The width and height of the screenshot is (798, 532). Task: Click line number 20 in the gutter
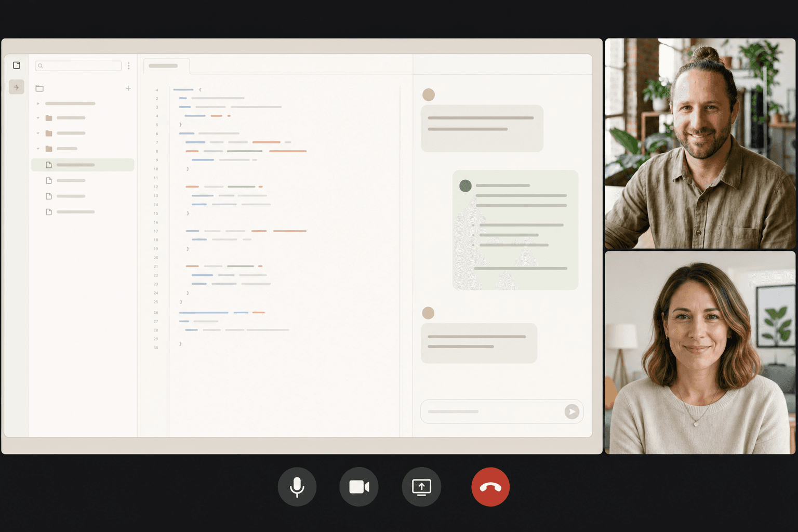(x=156, y=258)
